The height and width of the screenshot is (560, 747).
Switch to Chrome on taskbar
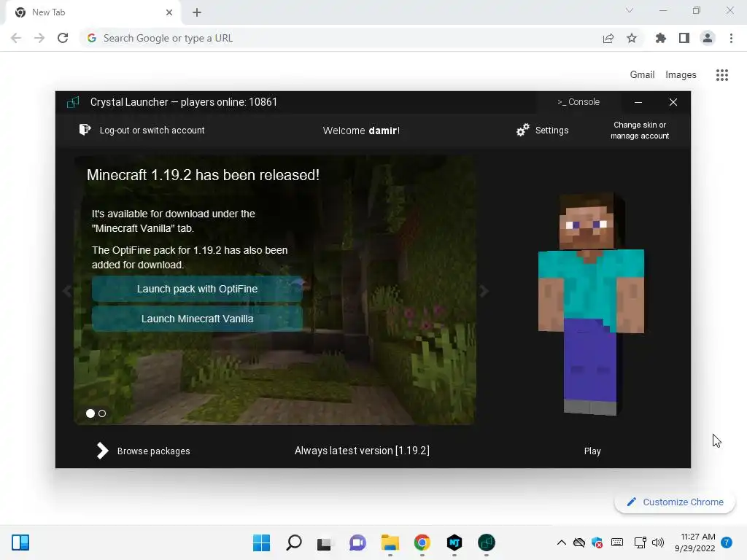[x=422, y=542]
